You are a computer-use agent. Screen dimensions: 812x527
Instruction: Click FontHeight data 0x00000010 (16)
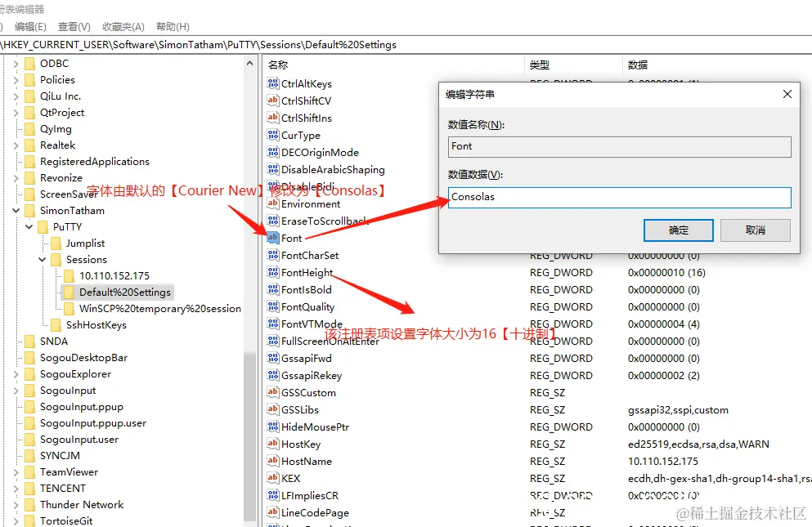coord(666,272)
